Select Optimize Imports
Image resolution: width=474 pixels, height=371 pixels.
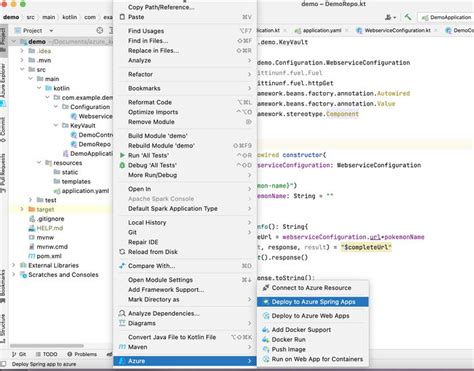(185, 112)
